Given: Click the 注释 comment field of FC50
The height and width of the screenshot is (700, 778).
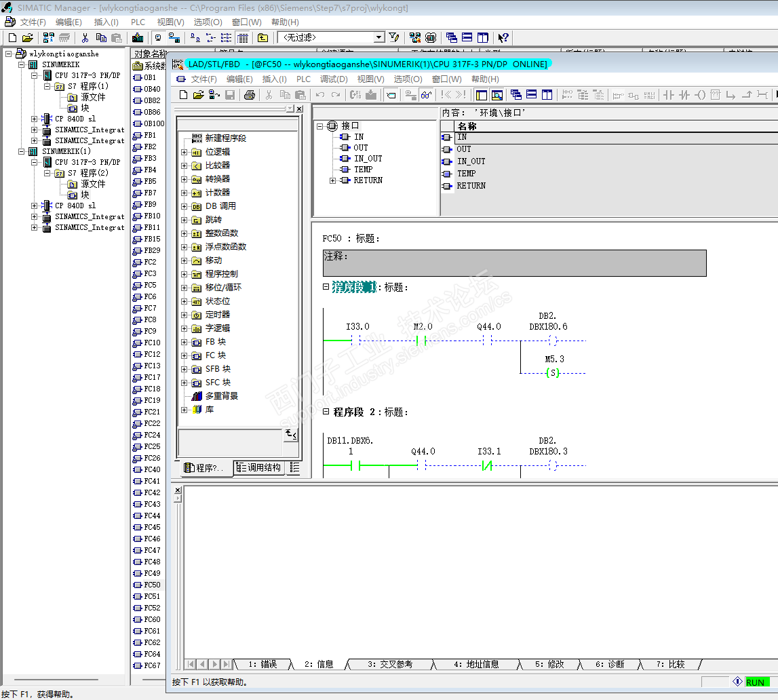Looking at the screenshot, I should click(514, 262).
